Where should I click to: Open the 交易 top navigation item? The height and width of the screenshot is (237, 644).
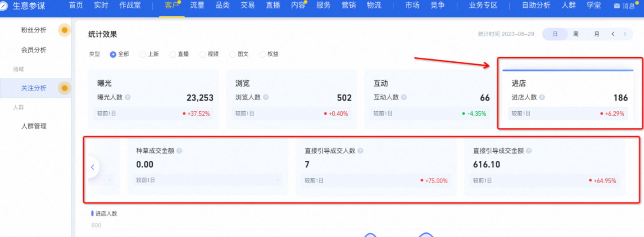pyautogui.click(x=247, y=6)
